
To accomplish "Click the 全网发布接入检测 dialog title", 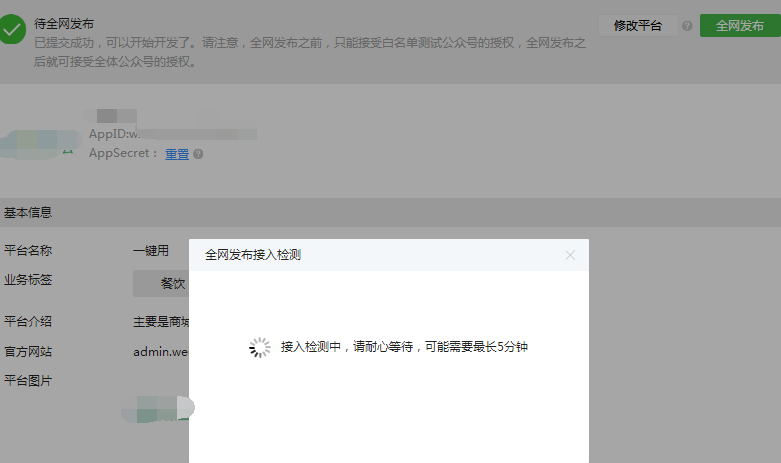I will pos(253,255).
